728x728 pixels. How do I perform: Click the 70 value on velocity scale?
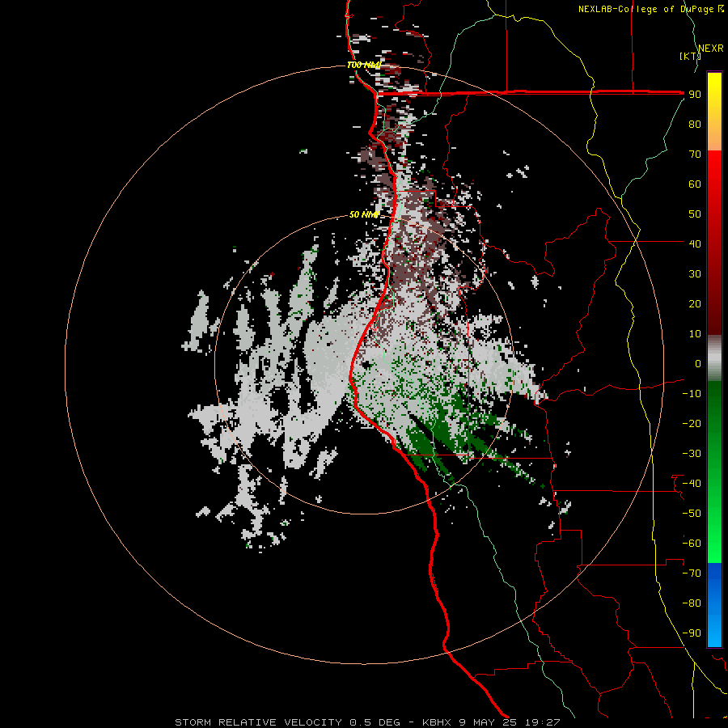(695, 154)
